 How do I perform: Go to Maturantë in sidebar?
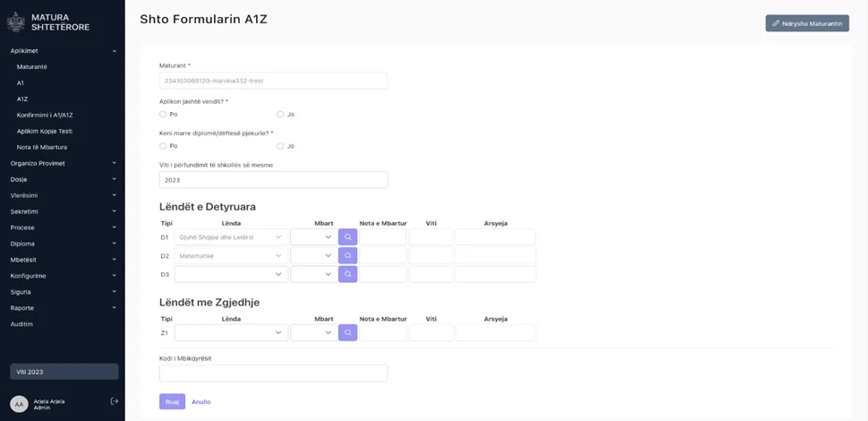pos(32,67)
